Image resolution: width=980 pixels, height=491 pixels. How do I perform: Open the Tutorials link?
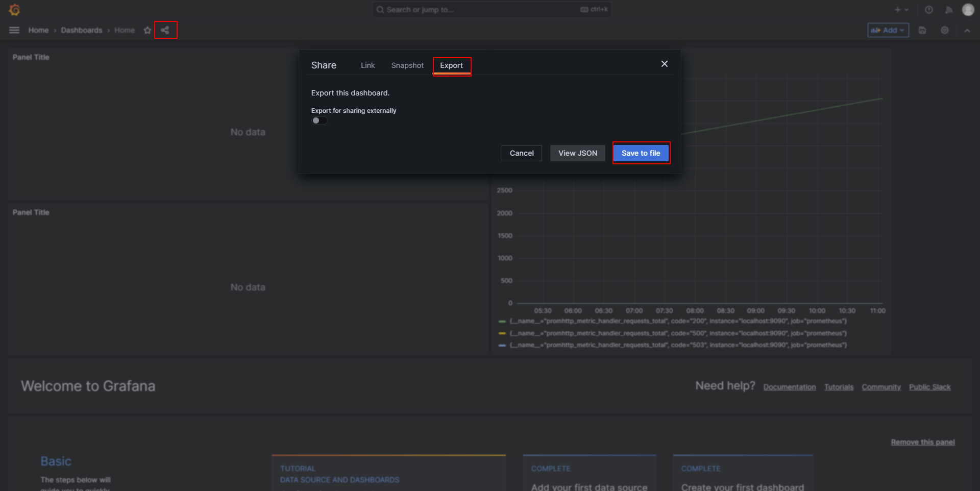tap(839, 387)
